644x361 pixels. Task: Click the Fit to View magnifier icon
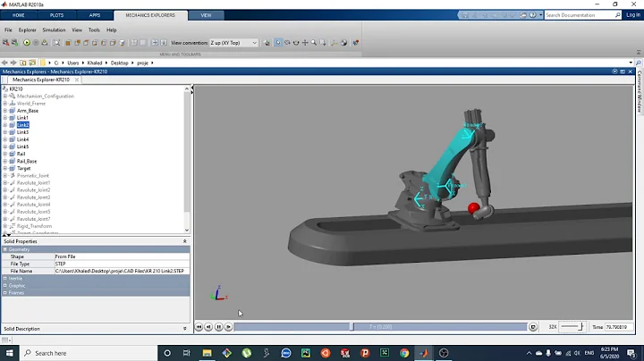click(x=56, y=43)
